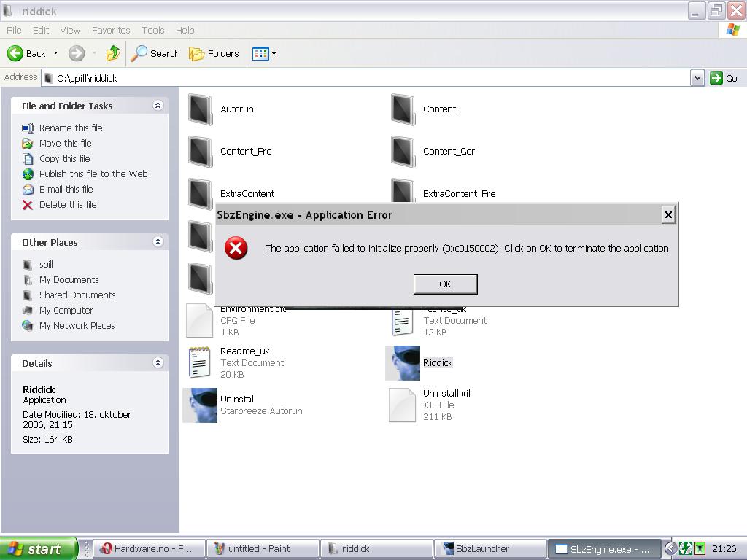Close the SbzEngine.exe error dialog with X
The image size is (747, 560).
(668, 215)
